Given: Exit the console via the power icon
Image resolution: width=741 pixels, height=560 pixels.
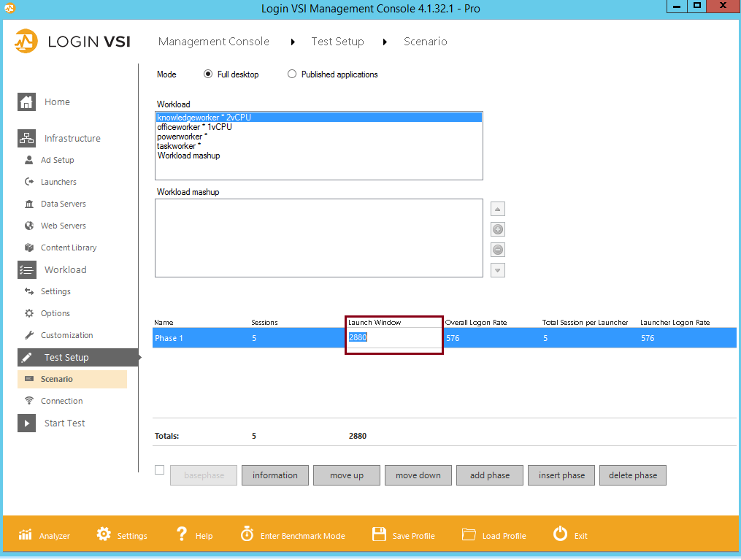Looking at the screenshot, I should tap(570, 534).
